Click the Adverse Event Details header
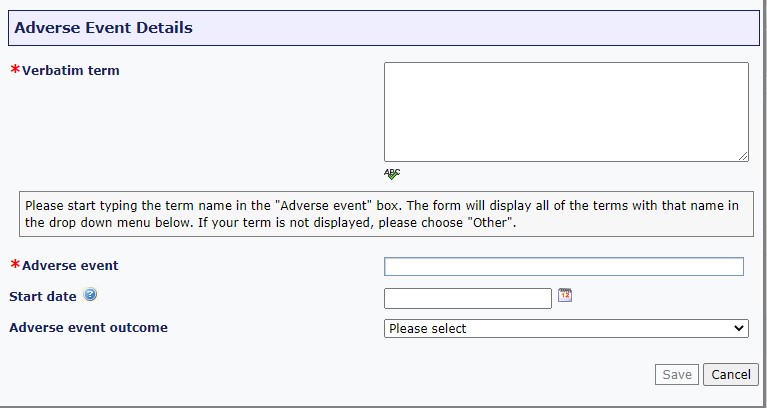767x408 pixels. click(x=103, y=28)
